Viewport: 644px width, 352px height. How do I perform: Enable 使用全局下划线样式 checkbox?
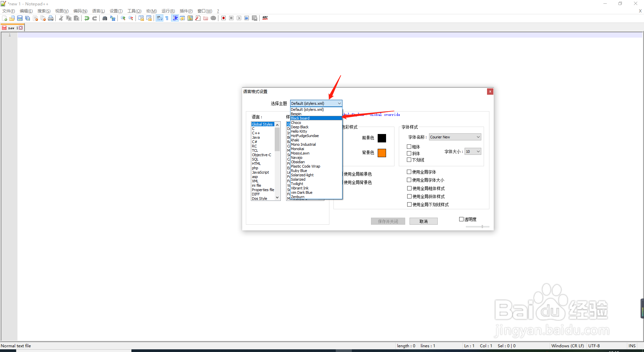click(410, 205)
